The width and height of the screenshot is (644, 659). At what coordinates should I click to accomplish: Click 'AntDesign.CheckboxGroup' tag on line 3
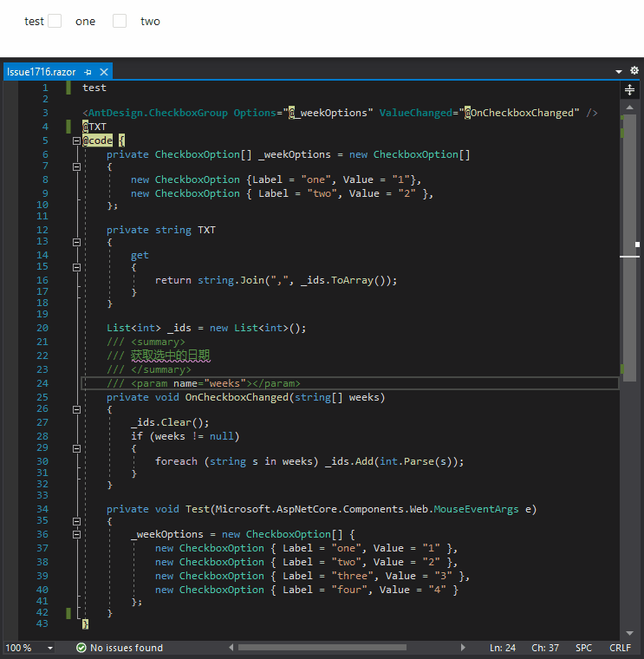tap(158, 113)
